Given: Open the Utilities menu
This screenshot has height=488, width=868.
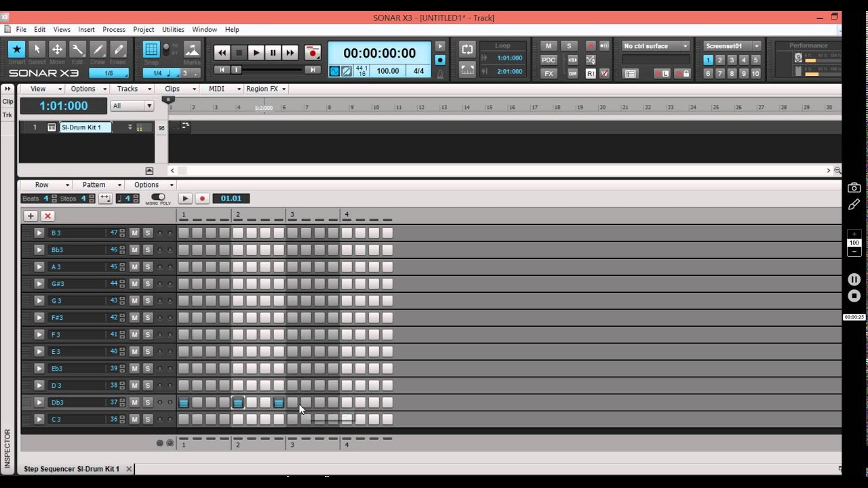Looking at the screenshot, I should pyautogui.click(x=173, y=30).
